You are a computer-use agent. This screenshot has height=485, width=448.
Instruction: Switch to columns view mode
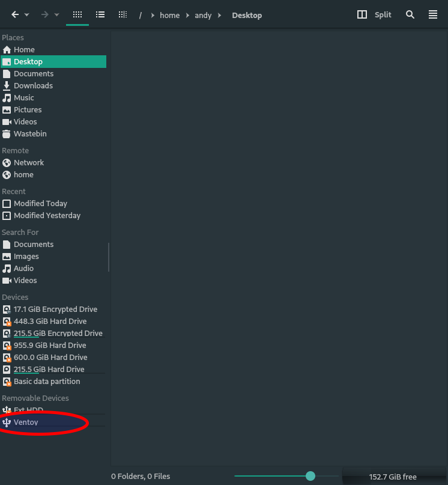pos(123,14)
